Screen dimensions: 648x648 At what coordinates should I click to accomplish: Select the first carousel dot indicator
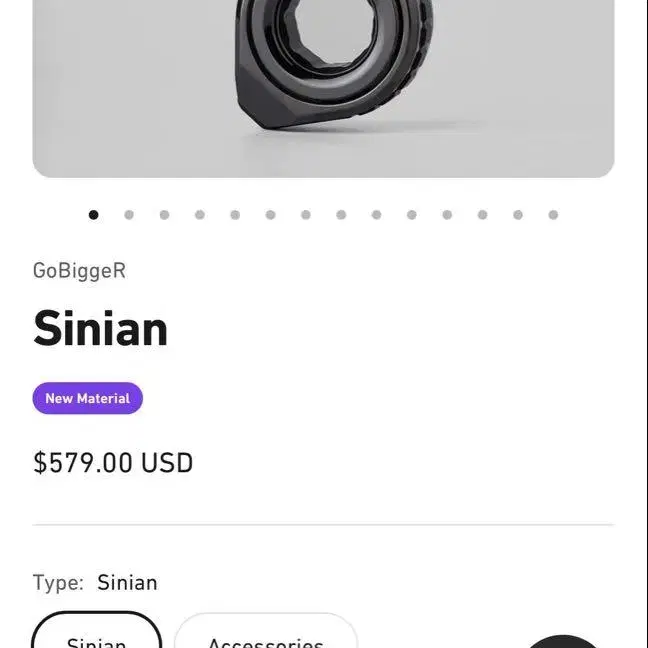point(94,215)
